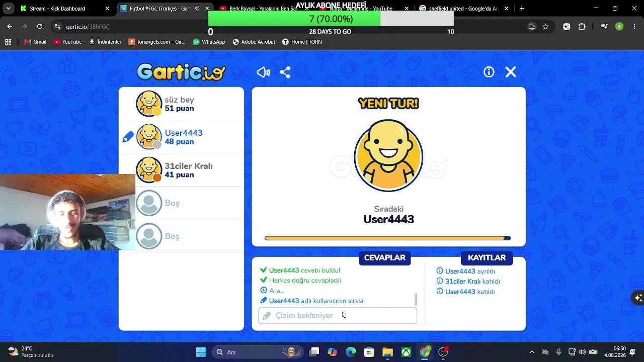Open the OBS Studio taskbar icon

(443, 352)
